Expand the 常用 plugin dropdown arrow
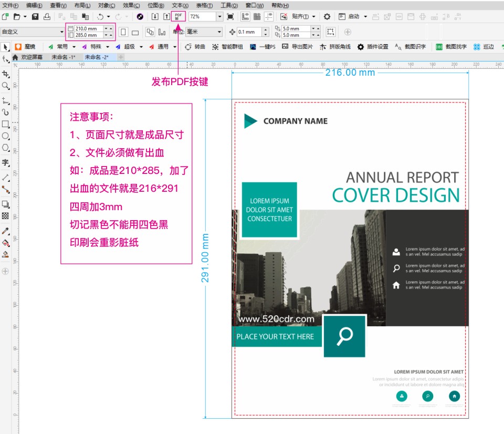Screen dimensions: 504x434 (x=74, y=47)
